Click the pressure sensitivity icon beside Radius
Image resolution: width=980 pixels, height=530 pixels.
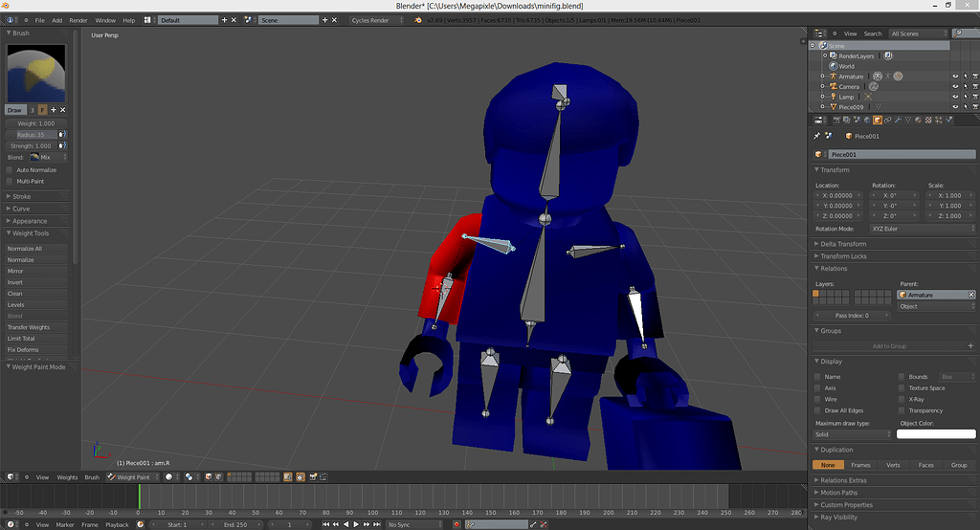coord(62,134)
